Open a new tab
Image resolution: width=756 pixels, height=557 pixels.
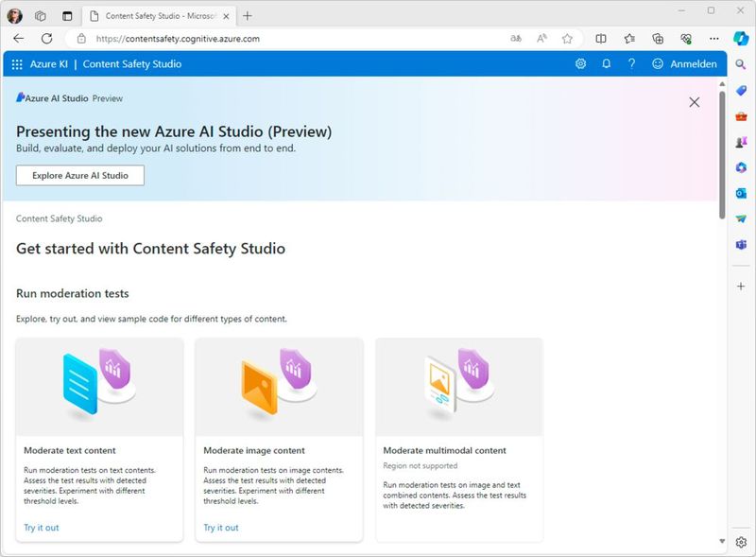(x=248, y=16)
